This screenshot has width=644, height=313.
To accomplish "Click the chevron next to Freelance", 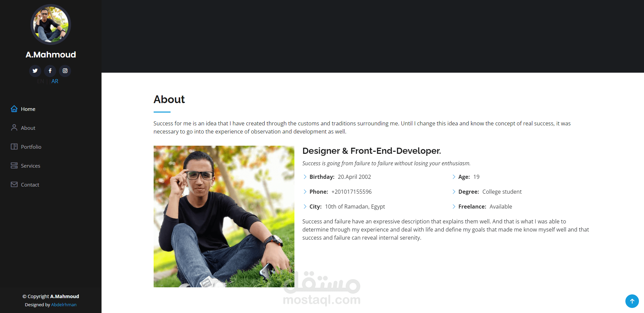I will point(454,207).
